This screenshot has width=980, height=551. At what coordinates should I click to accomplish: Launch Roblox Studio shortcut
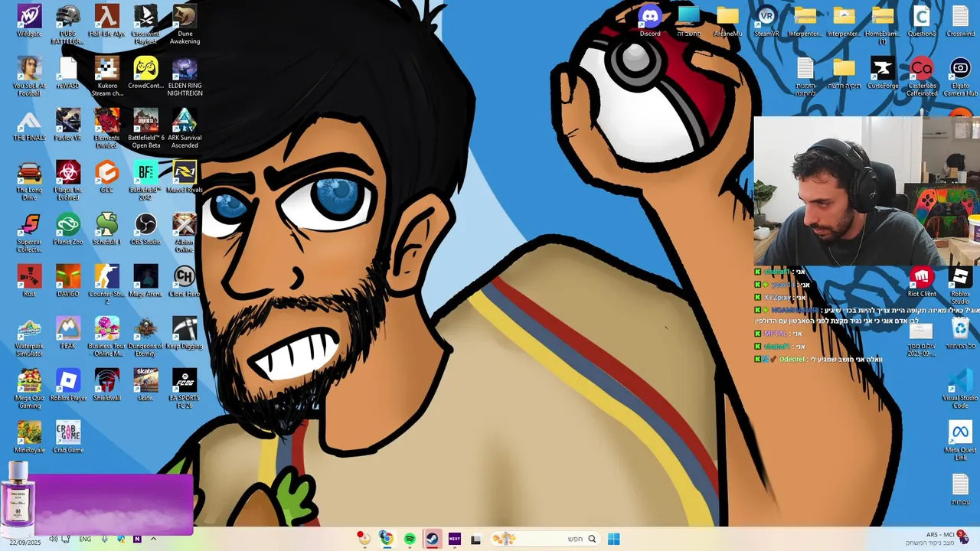[x=960, y=284]
